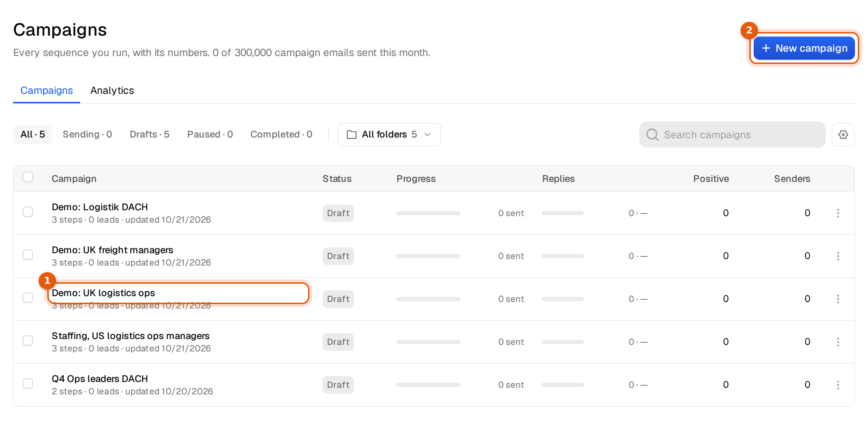
Task: Open the Q4 Ops leaders DACH campaign
Action: [x=100, y=379]
